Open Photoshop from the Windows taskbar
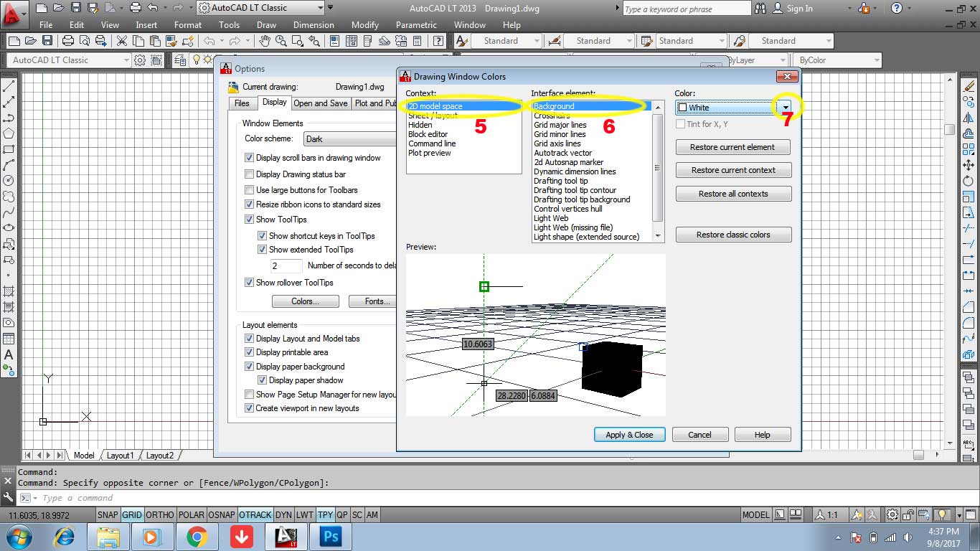The image size is (980, 551). [x=331, y=537]
